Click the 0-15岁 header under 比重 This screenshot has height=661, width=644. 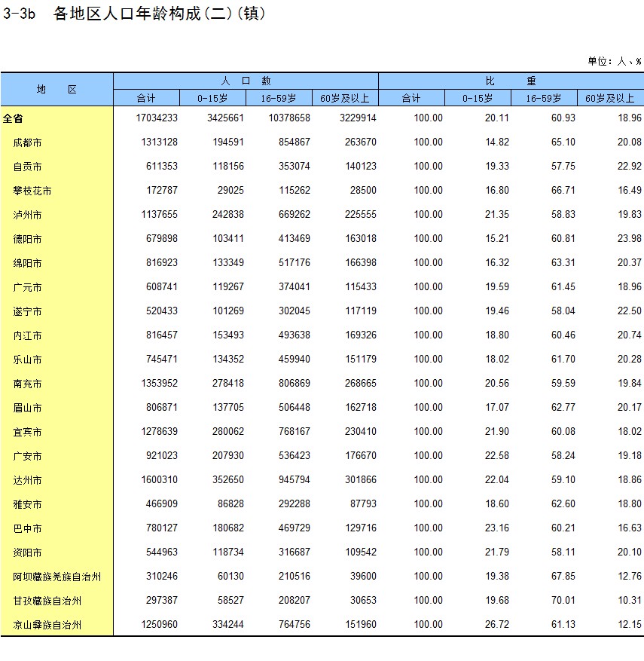tap(478, 98)
